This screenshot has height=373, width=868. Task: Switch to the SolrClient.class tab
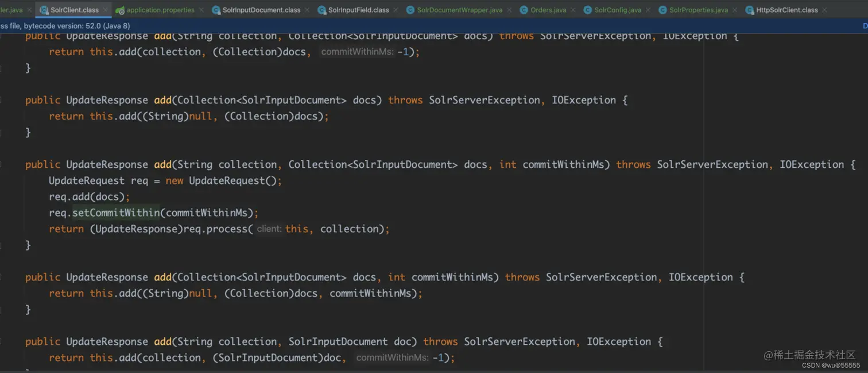pyautogui.click(x=74, y=10)
